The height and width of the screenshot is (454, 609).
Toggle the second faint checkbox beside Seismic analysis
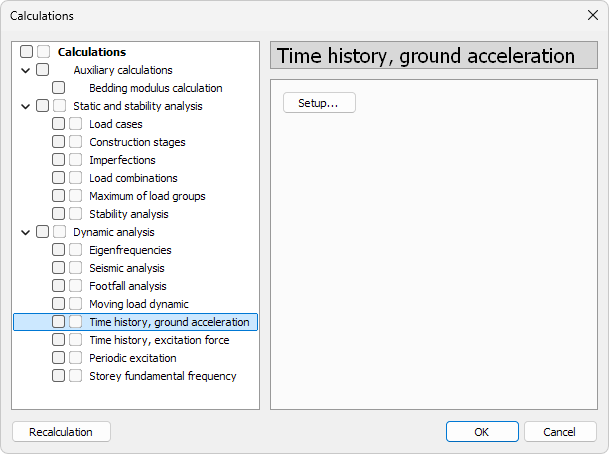click(76, 267)
